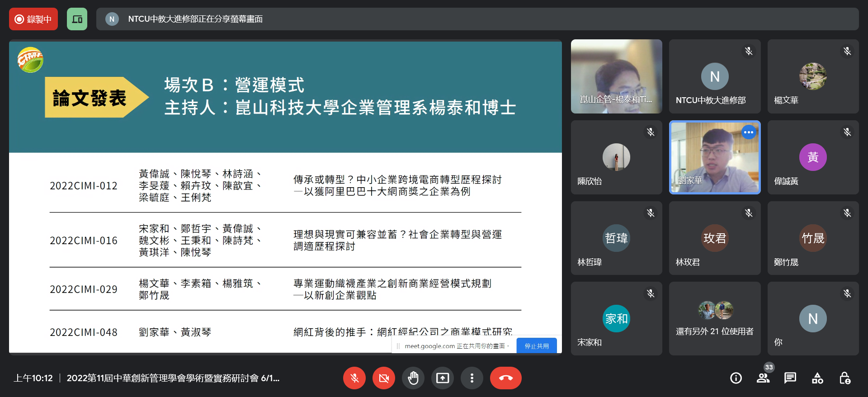The height and width of the screenshot is (397, 868).
Task: Open the more options menu
Action: (472, 378)
